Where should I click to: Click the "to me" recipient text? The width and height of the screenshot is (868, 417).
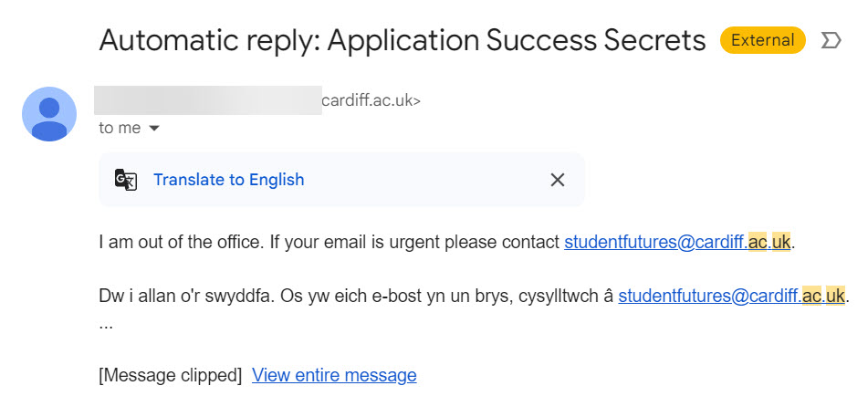tap(120, 129)
